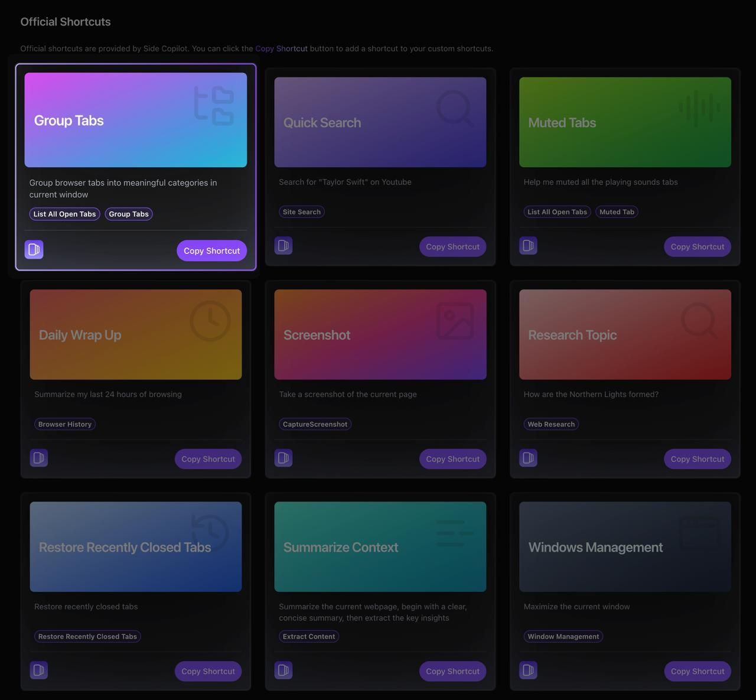Click the side panel icon on Research Topic card

(528, 458)
